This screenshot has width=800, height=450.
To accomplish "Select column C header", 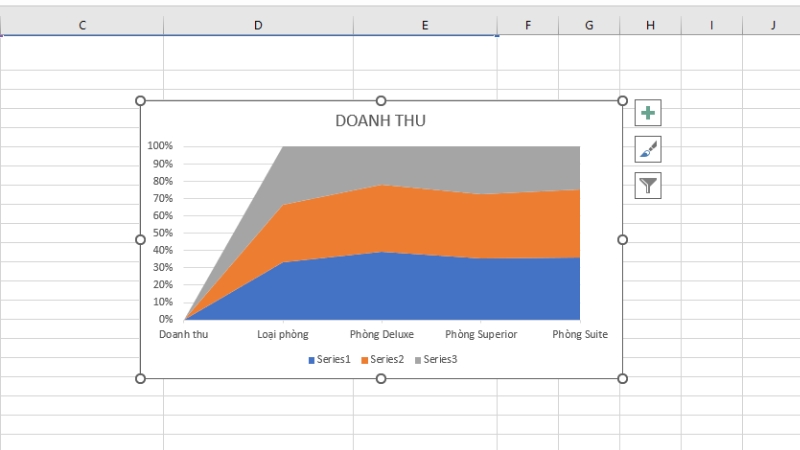I will pyautogui.click(x=82, y=25).
